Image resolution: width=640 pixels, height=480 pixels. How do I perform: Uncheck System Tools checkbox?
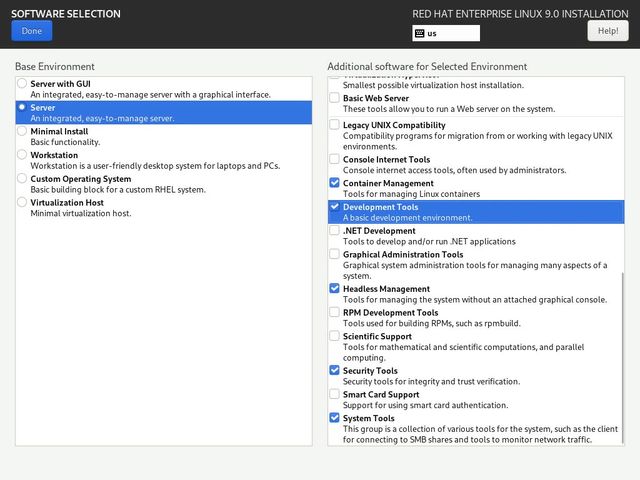click(x=334, y=418)
